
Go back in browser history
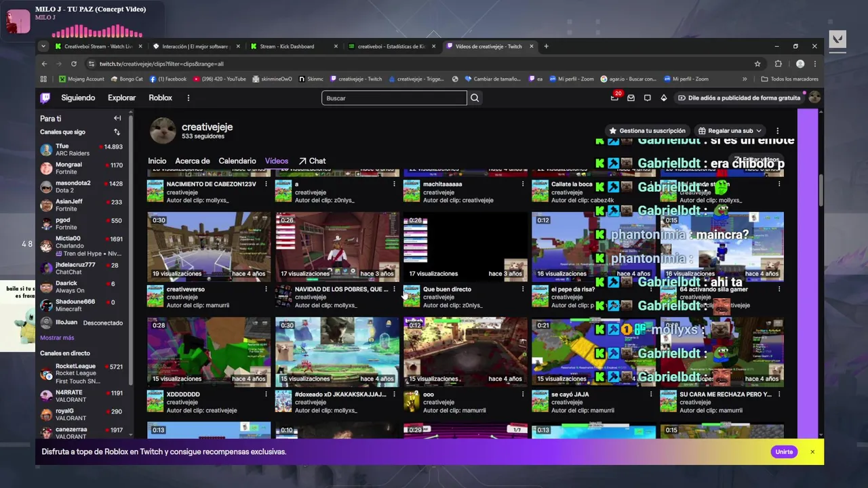point(44,64)
